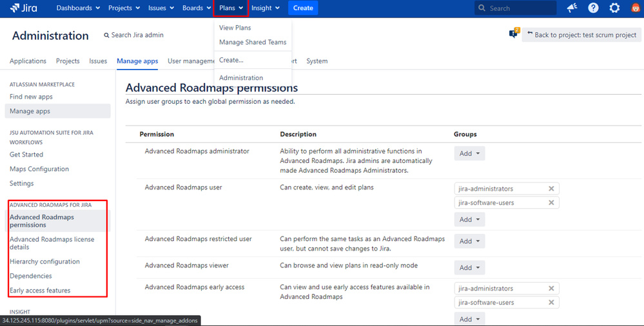Focus the top Search field
This screenshot has width=644, height=326.
[x=516, y=8]
